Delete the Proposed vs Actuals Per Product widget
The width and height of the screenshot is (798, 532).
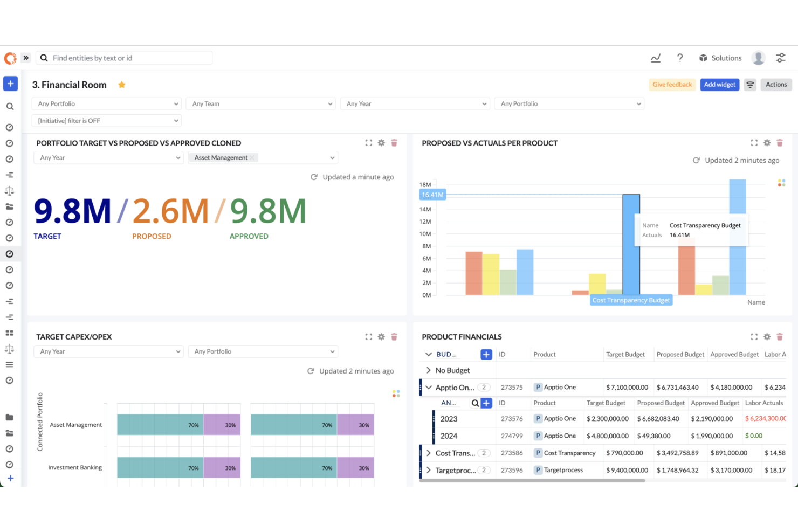point(780,143)
